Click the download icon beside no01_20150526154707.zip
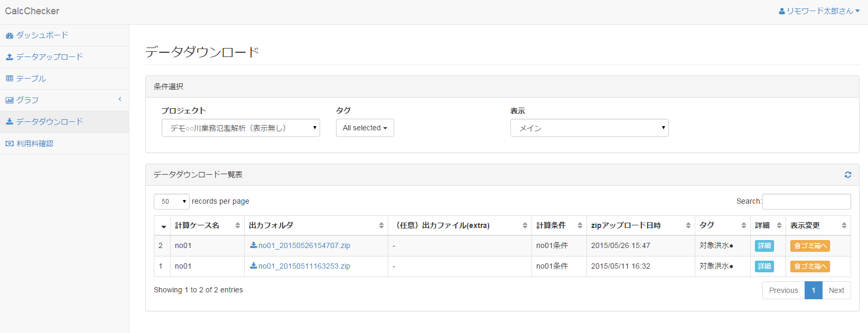 pyautogui.click(x=254, y=245)
